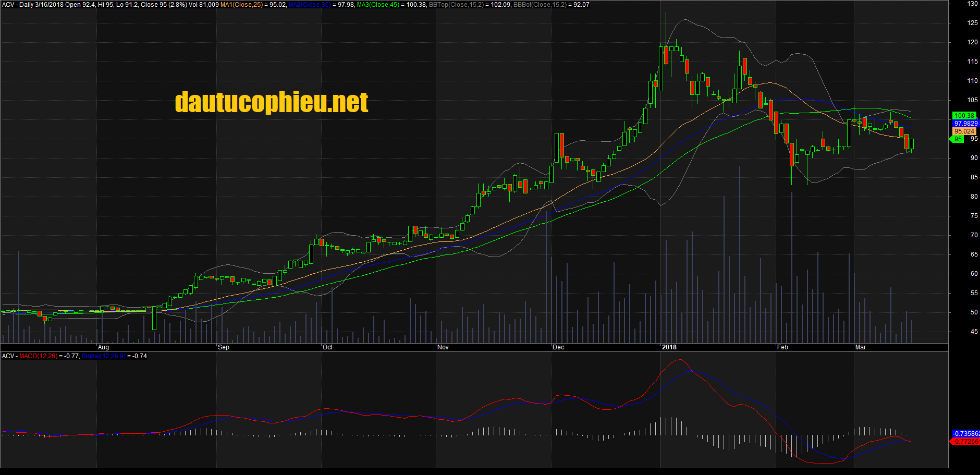The height and width of the screenshot is (475, 980).
Task: Click the 115 price axis label
Action: [x=972, y=62]
